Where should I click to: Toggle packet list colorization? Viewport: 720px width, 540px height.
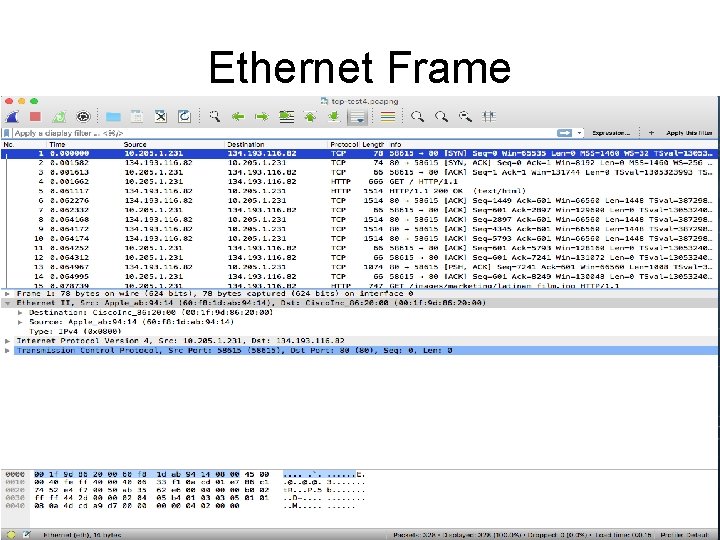[388, 117]
